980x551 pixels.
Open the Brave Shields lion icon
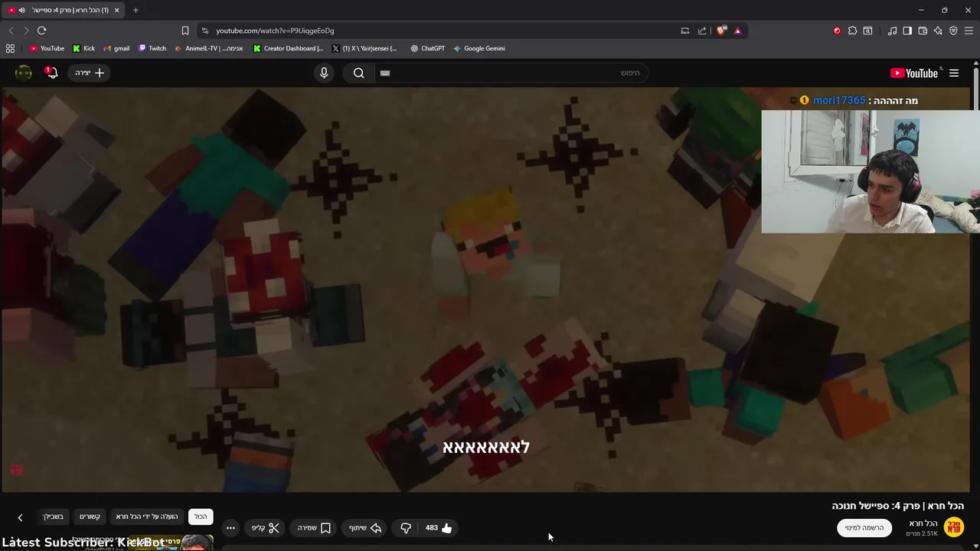[x=721, y=31]
